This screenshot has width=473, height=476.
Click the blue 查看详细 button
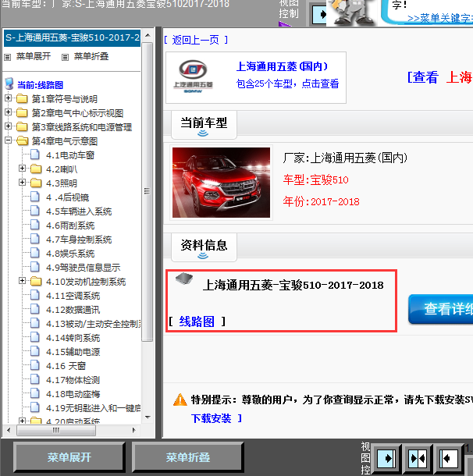coord(440,309)
